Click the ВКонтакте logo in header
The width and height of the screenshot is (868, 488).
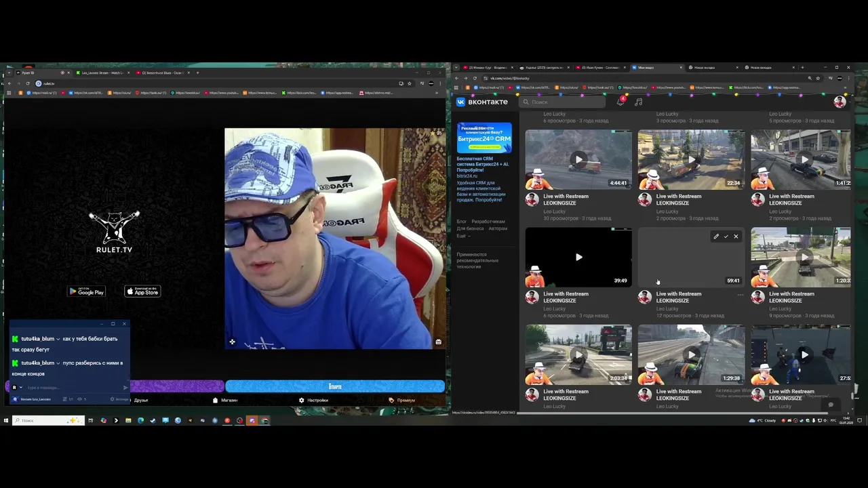pyautogui.click(x=482, y=102)
